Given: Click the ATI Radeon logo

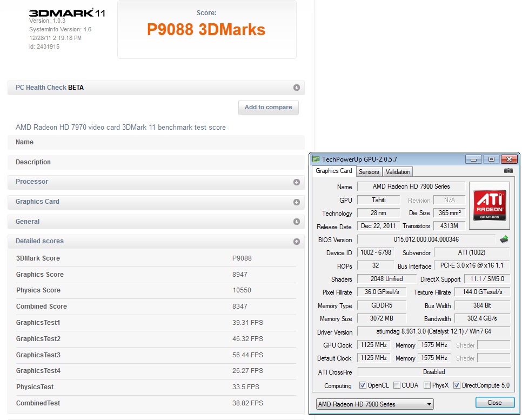Looking at the screenshot, I should click(x=490, y=205).
